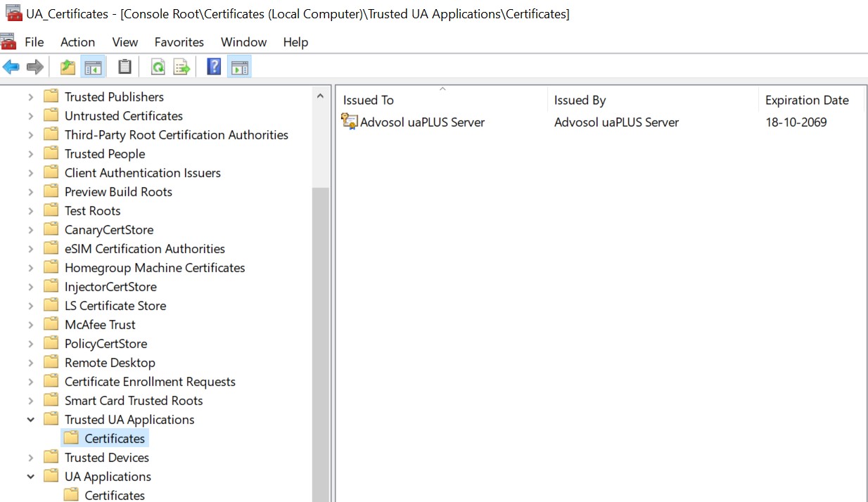This screenshot has height=502, width=868.
Task: Expand the Trusted Publishers folder
Action: (x=31, y=97)
